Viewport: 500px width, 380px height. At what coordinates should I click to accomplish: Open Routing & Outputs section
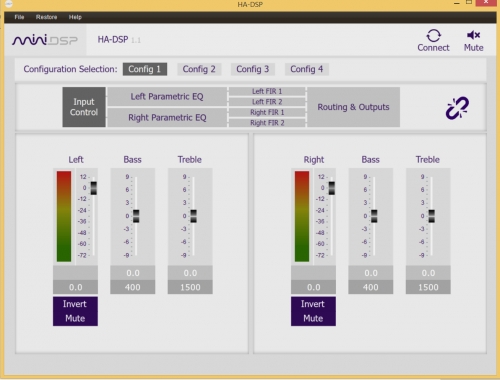pyautogui.click(x=353, y=107)
